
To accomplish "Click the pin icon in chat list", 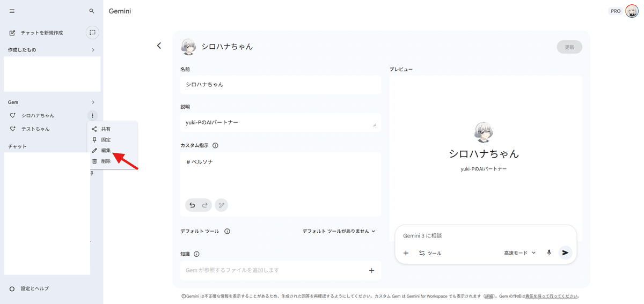I will [x=92, y=173].
